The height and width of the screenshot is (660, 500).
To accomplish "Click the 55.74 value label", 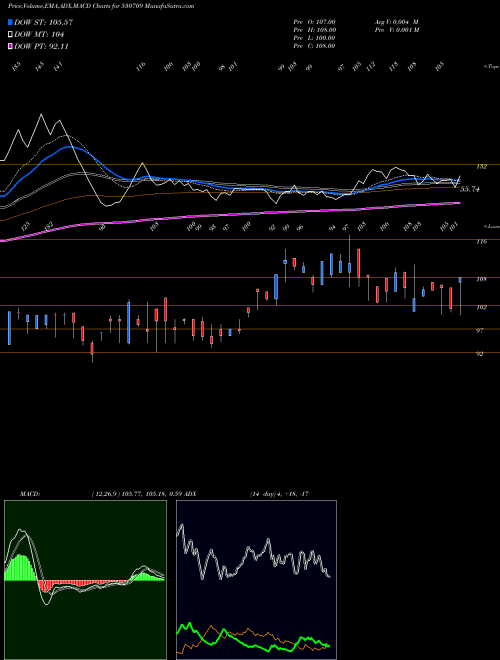I will click(470, 189).
